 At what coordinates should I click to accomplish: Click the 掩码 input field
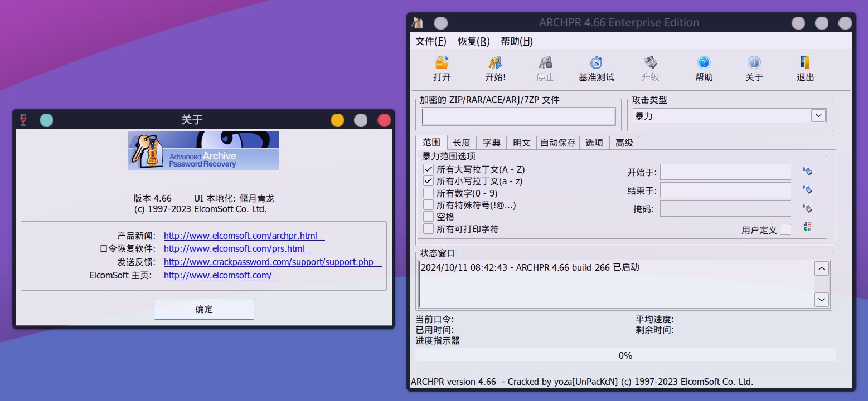pyautogui.click(x=725, y=209)
